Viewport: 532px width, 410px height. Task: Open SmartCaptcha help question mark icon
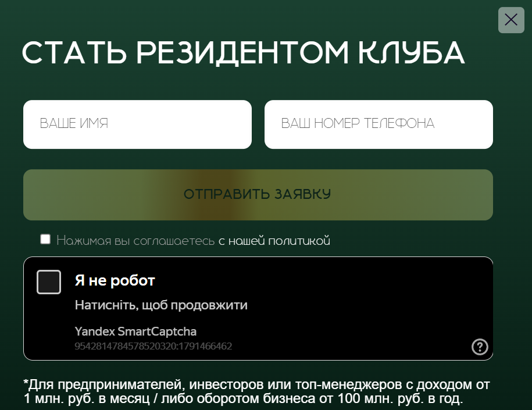pyautogui.click(x=480, y=347)
